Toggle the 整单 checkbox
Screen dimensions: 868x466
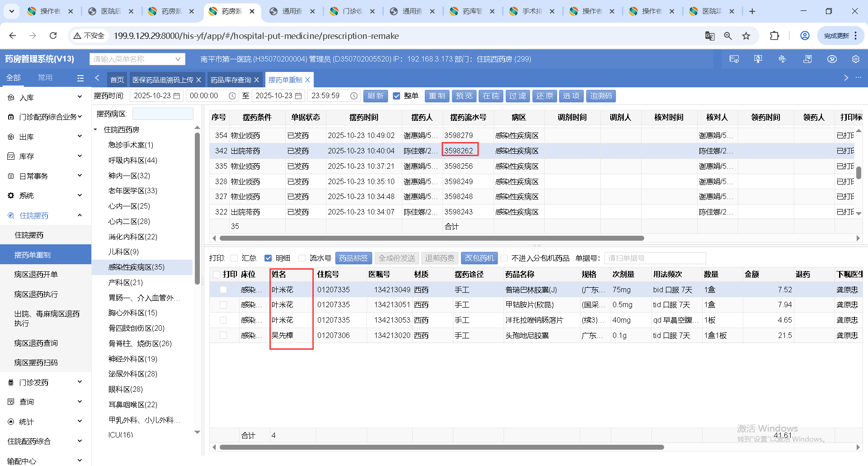[396, 96]
